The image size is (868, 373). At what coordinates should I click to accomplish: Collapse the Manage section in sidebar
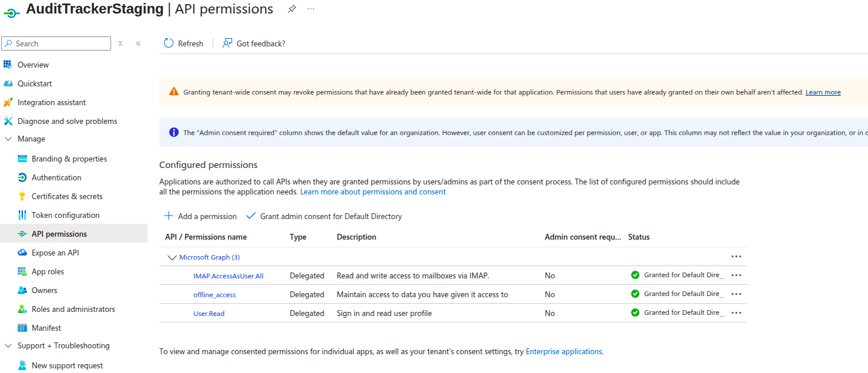click(8, 139)
